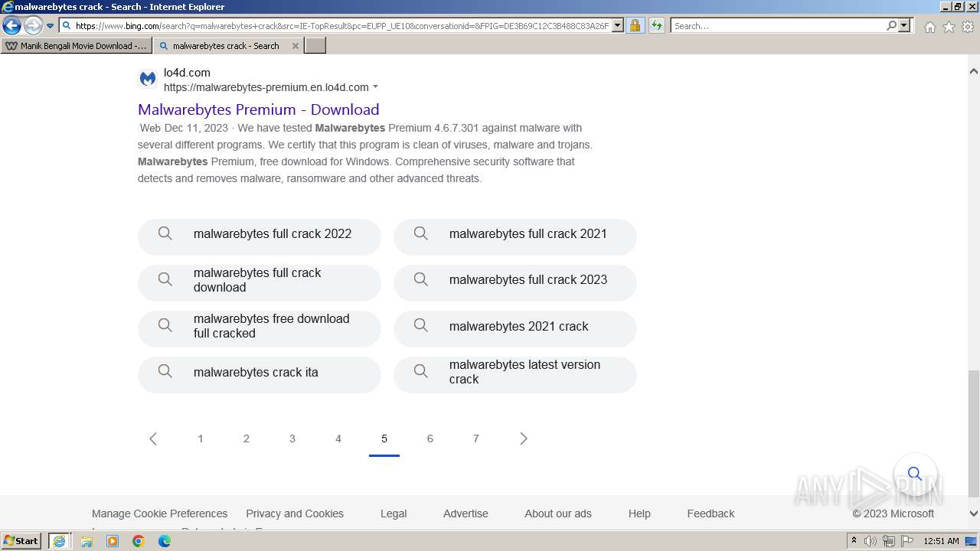The width and height of the screenshot is (980, 551).
Task: Click the volume speaker tray icon
Action: pos(871,541)
